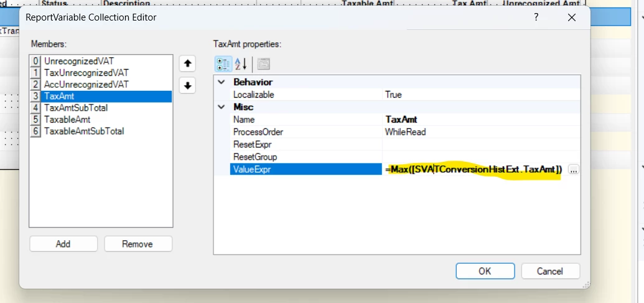The width and height of the screenshot is (644, 303).
Task: Select TaxAmt member in list
Action: point(101,96)
